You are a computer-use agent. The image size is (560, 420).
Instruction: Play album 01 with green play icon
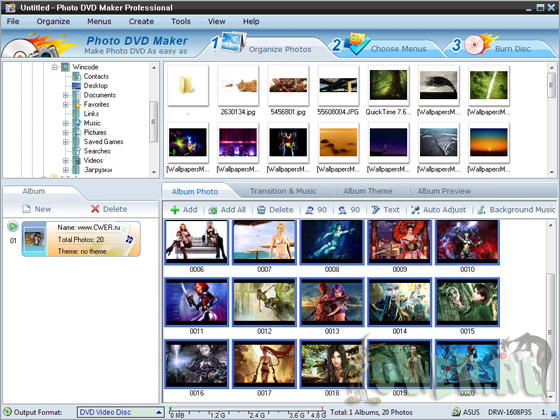point(12,226)
